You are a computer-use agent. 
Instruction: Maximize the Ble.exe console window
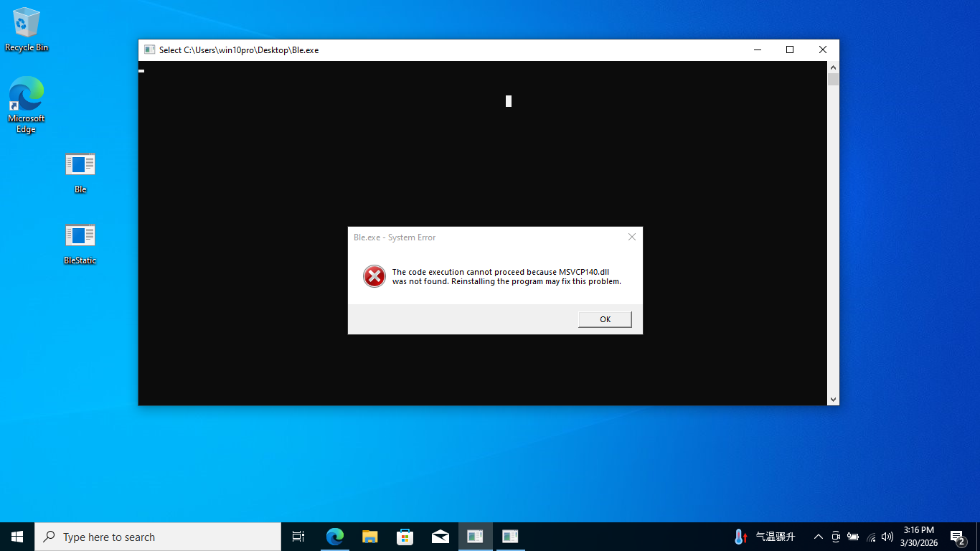(790, 50)
